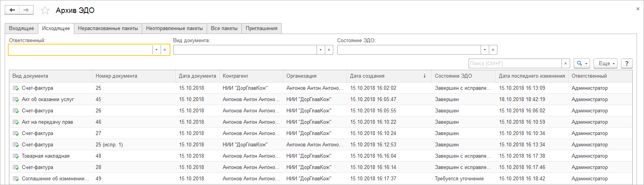Switch to the Входящие tab
This screenshot has height=185, width=644.
coord(21,28)
